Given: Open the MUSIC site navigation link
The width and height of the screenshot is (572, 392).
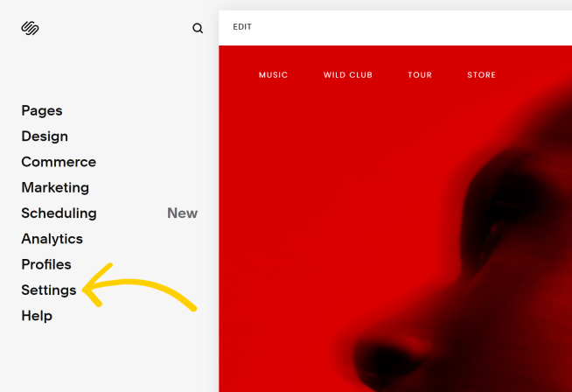Looking at the screenshot, I should tap(273, 75).
